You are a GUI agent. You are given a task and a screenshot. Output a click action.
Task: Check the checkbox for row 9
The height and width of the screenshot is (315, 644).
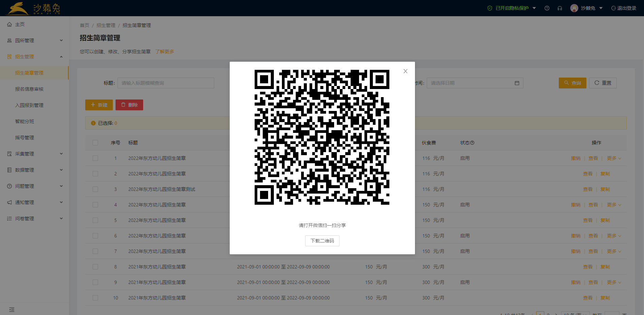pyautogui.click(x=95, y=282)
